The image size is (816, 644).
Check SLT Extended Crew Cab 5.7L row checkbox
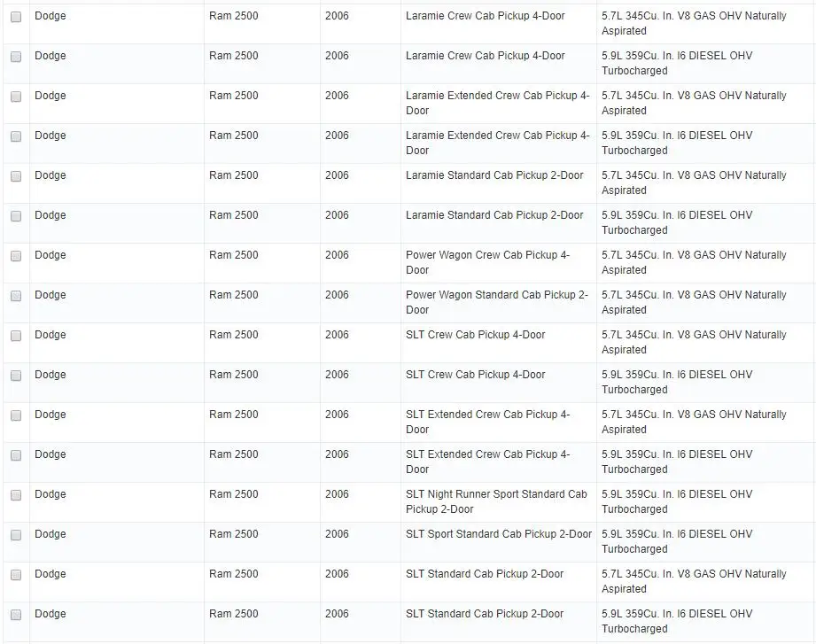[16, 415]
